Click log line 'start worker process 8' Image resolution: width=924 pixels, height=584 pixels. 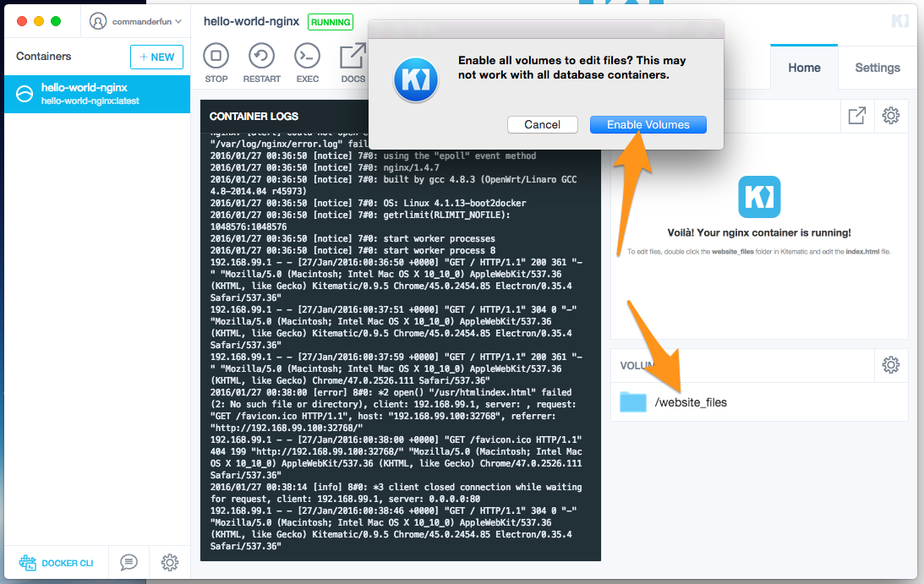[353, 250]
